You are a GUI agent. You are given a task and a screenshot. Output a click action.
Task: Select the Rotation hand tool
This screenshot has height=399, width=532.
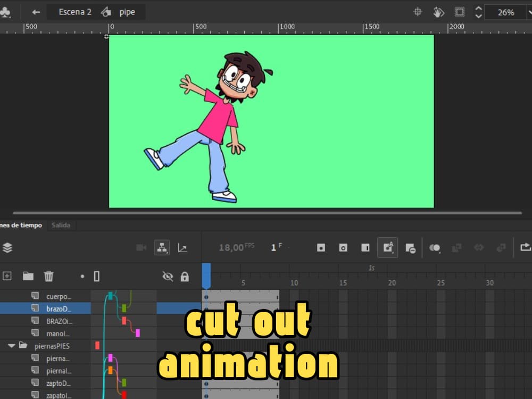click(439, 13)
